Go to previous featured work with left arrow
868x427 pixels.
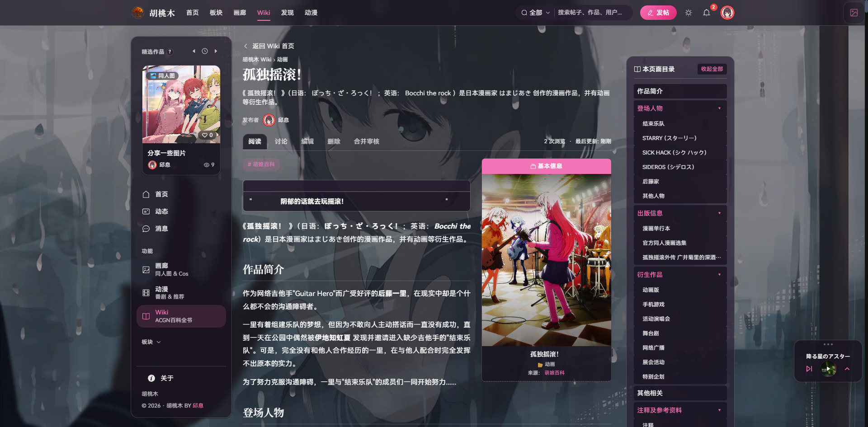coord(194,51)
